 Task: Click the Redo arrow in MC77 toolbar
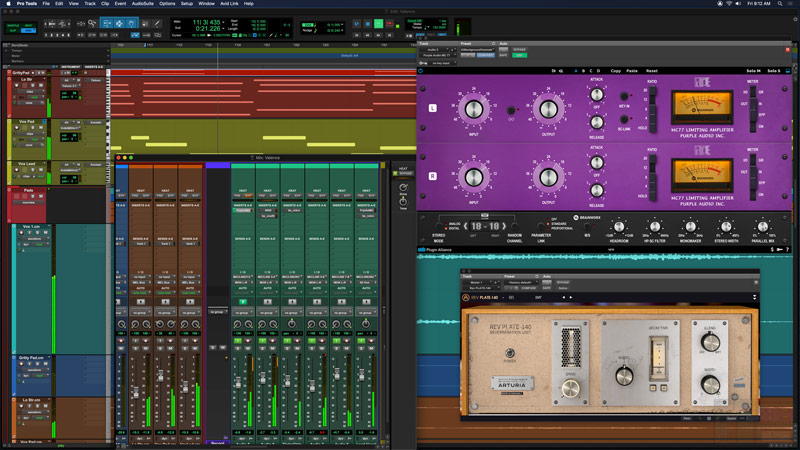[561, 71]
